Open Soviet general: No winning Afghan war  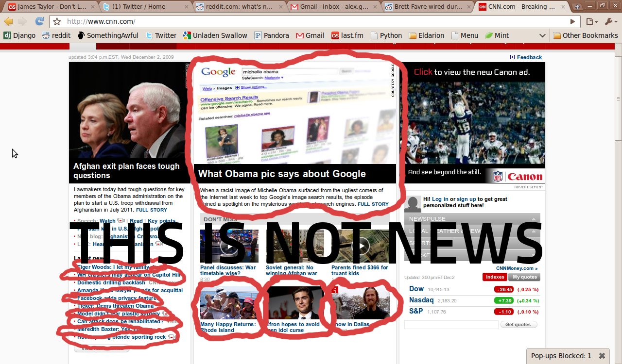[x=291, y=270]
